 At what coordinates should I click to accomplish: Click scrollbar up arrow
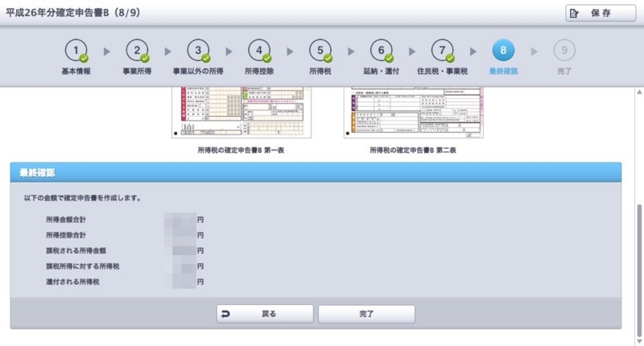pos(639,92)
